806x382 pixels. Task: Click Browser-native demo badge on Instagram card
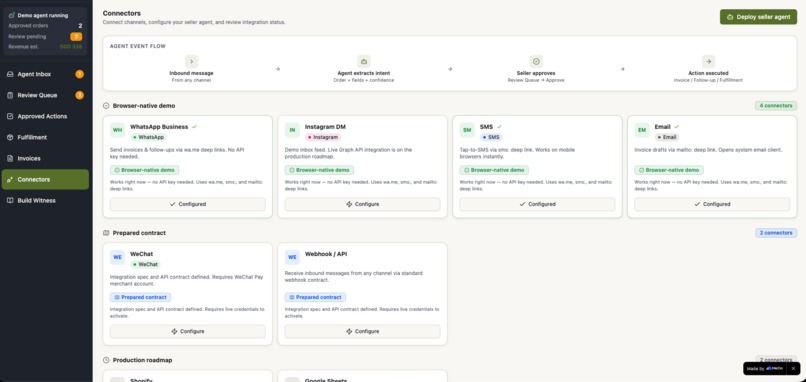[319, 170]
